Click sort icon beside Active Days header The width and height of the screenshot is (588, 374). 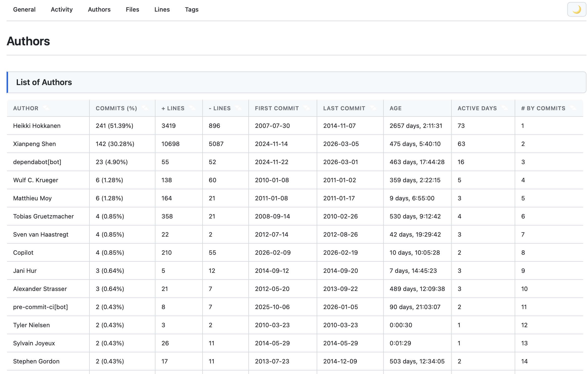505,108
